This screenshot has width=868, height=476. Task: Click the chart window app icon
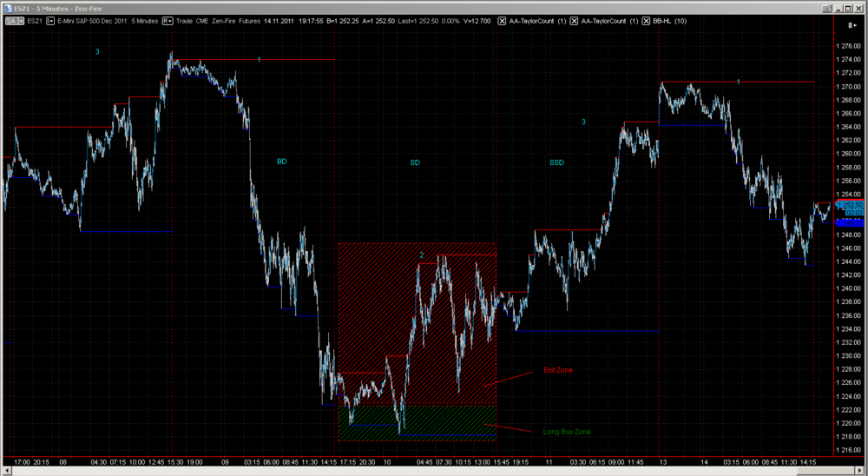click(x=9, y=9)
